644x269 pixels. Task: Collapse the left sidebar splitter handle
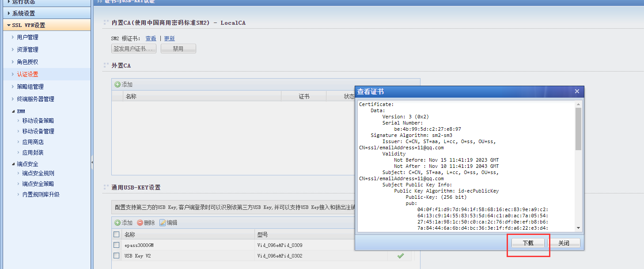(92, 163)
